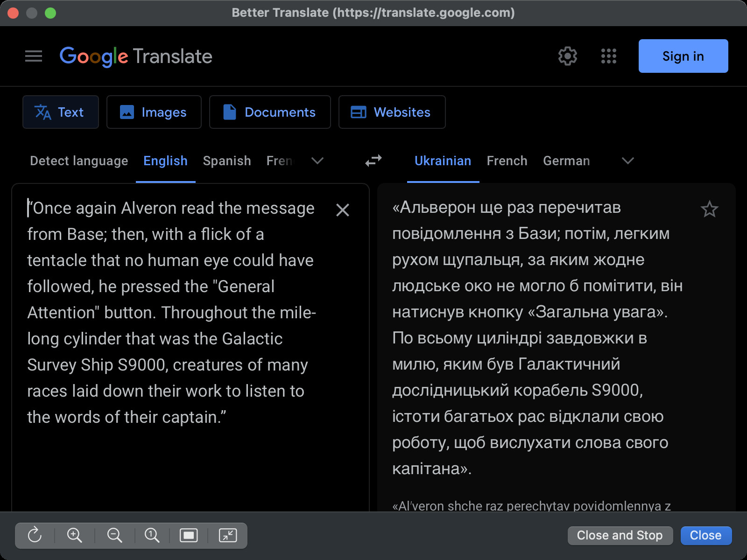Choose French as target language
The width and height of the screenshot is (747, 560).
[507, 161]
